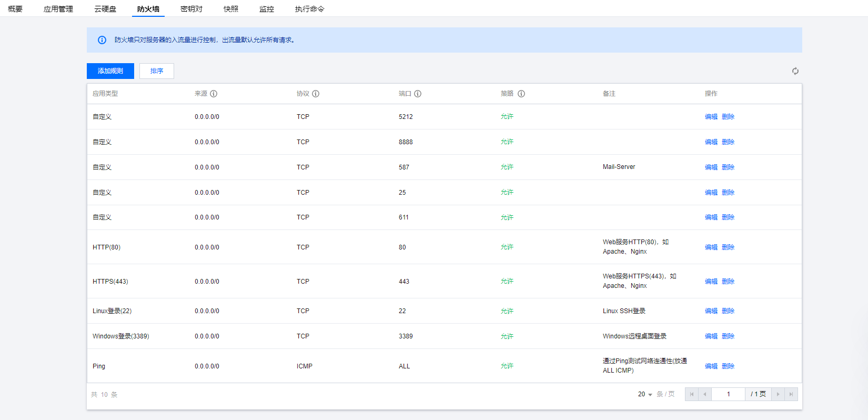Switch to the 概要 tab
The image size is (868, 420).
[15, 9]
